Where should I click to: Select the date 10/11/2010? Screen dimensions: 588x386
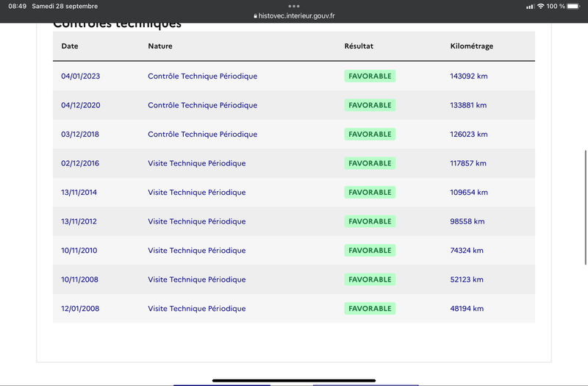pyautogui.click(x=79, y=250)
